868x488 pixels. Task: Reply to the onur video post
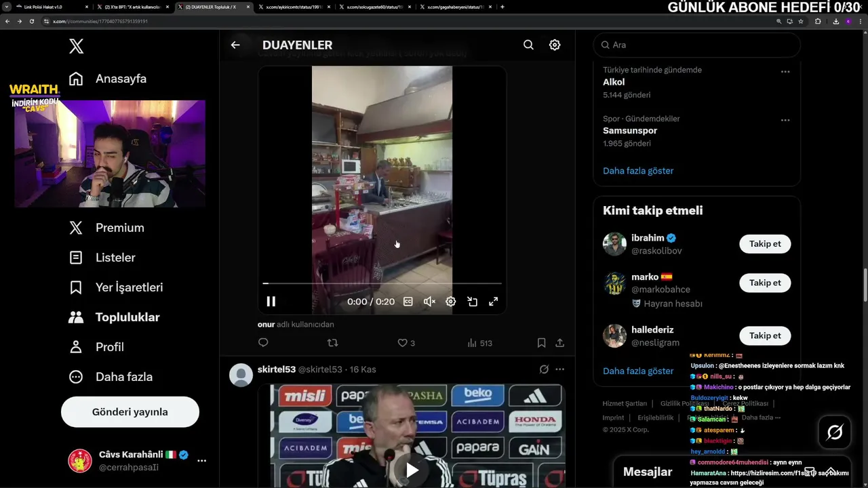click(x=264, y=343)
